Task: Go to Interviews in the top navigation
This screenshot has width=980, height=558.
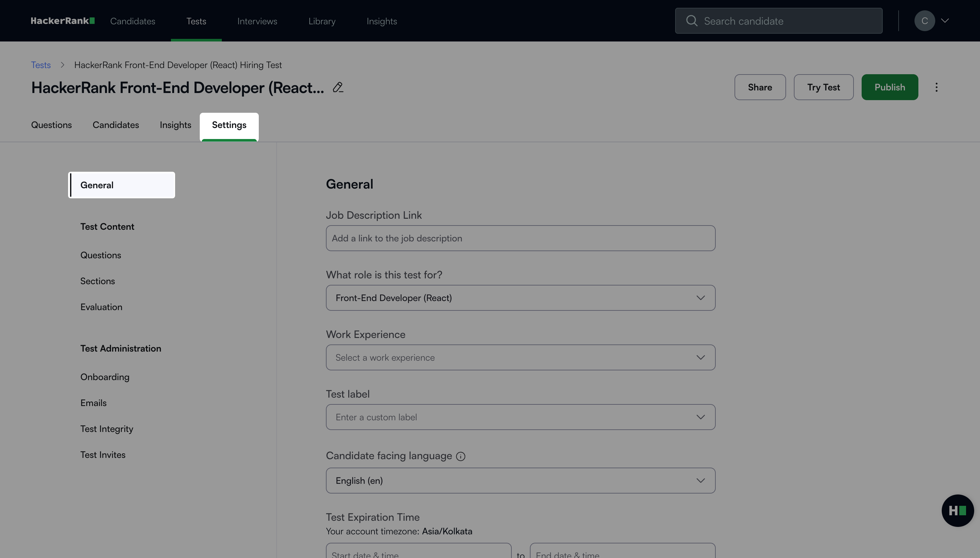Action: pyautogui.click(x=257, y=21)
